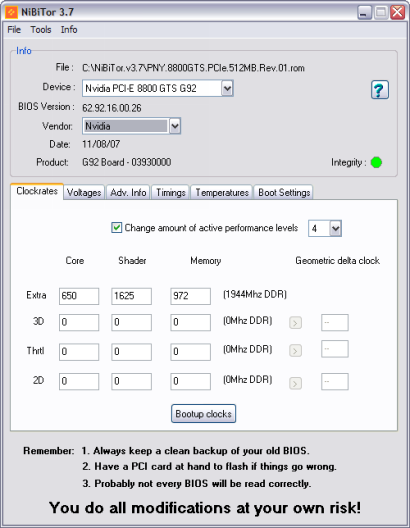Click the 3D Memory clock input field
Image resolution: width=410 pixels, height=528 pixels.
point(191,323)
